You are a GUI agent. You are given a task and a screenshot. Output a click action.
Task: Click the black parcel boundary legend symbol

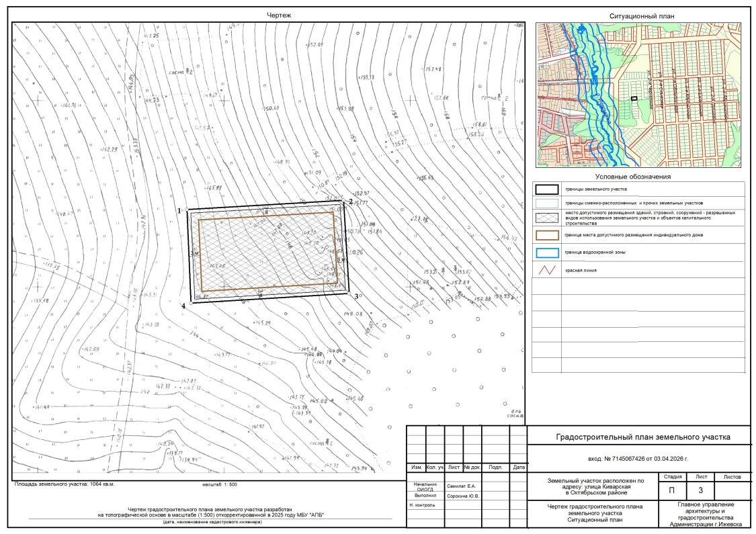point(547,189)
